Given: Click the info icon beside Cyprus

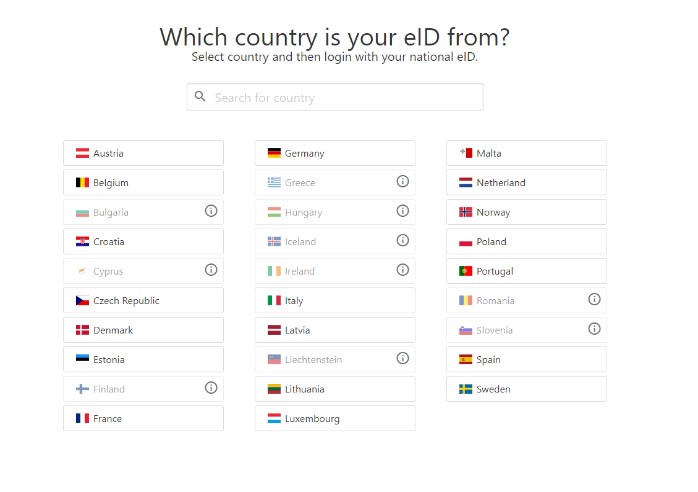Looking at the screenshot, I should [211, 270].
